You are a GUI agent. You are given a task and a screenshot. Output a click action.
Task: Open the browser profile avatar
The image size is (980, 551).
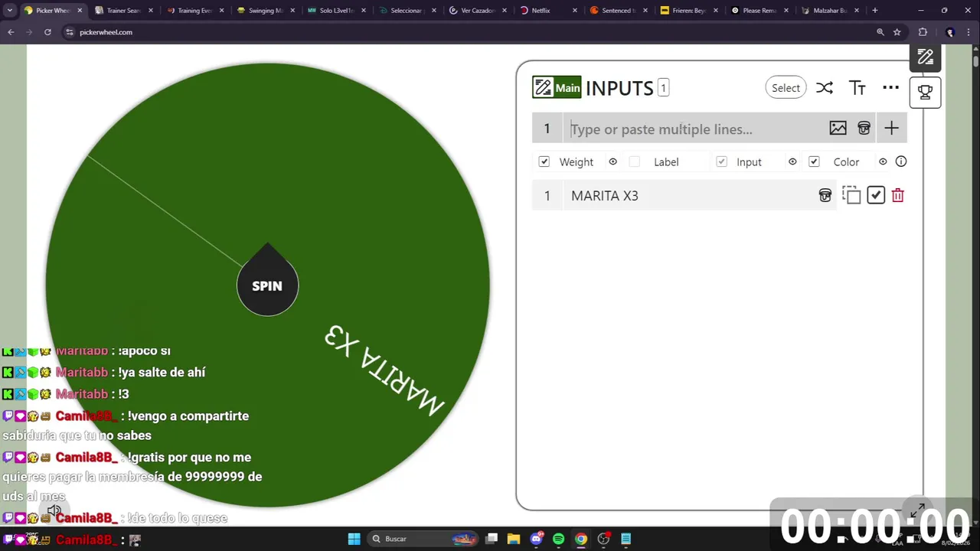point(950,32)
